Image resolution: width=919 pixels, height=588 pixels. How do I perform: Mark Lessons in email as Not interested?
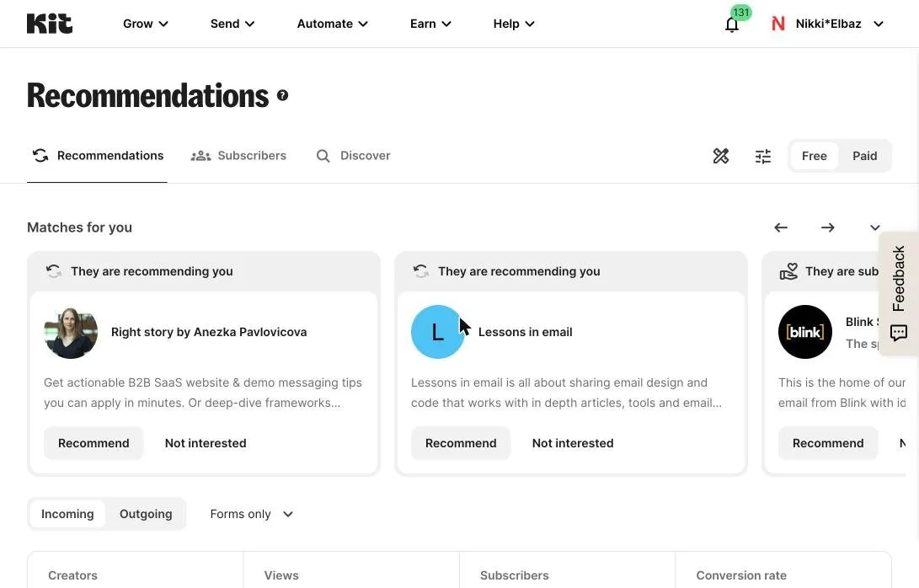coord(573,443)
